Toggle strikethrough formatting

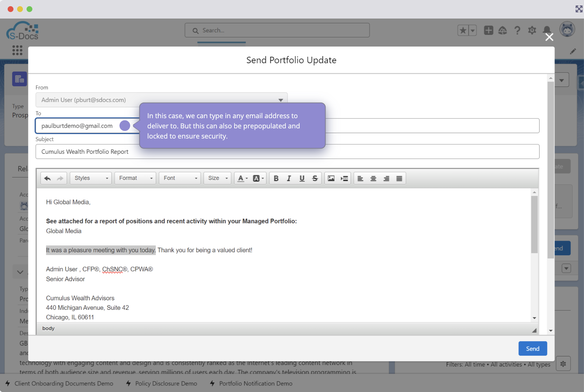pos(315,178)
